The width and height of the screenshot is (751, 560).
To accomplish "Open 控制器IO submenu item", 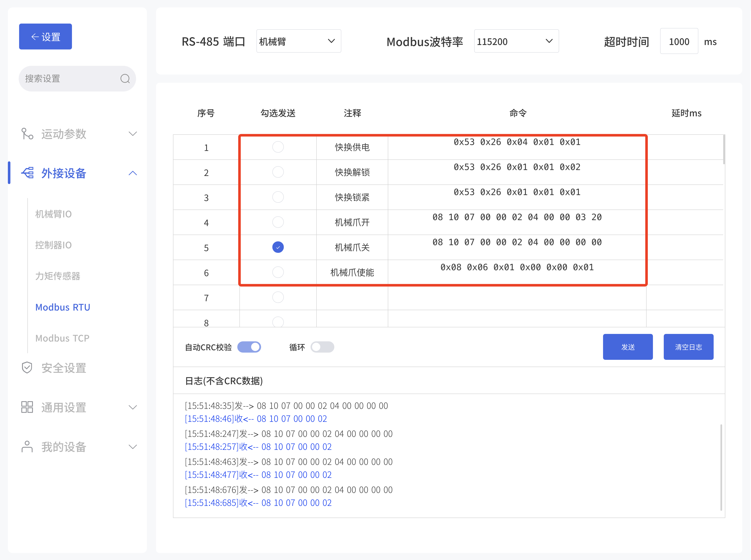I will click(53, 245).
